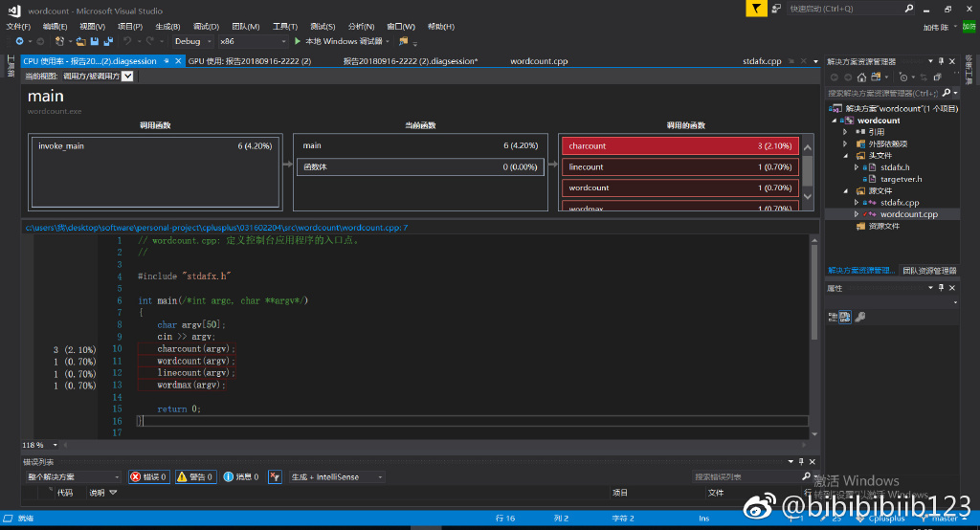Click the yellow notifications flag icon

pos(757,9)
